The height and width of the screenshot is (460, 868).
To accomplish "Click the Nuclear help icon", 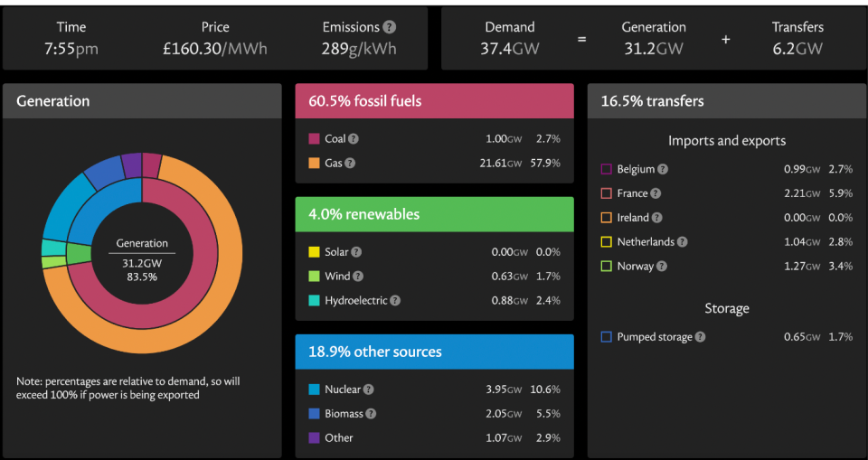I will coord(368,390).
